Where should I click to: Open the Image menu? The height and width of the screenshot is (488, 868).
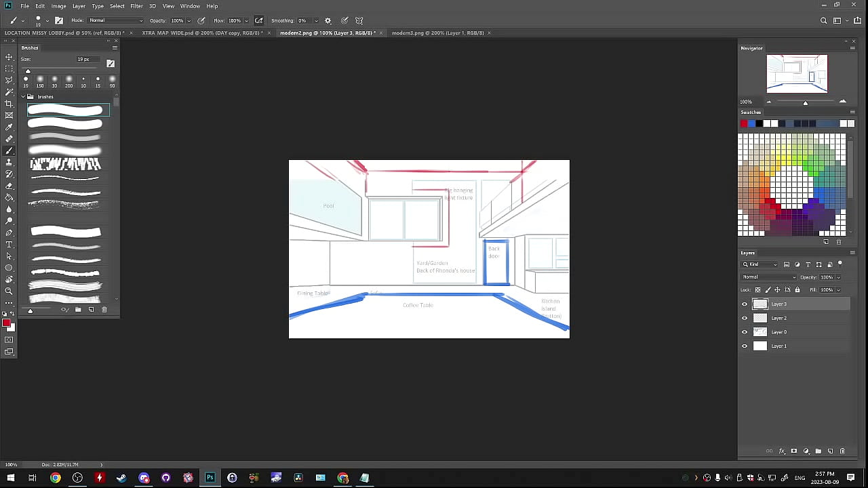[x=59, y=6]
